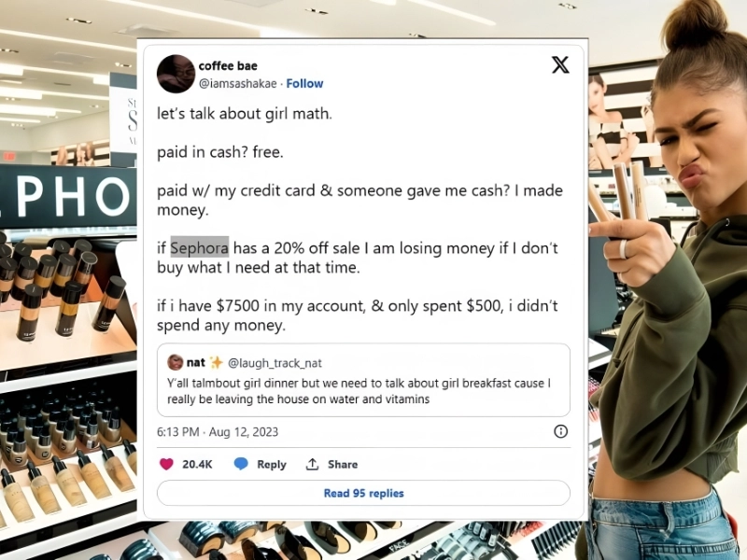Open the tweet info circle icon
Screen dimensions: 747x560
click(x=561, y=431)
